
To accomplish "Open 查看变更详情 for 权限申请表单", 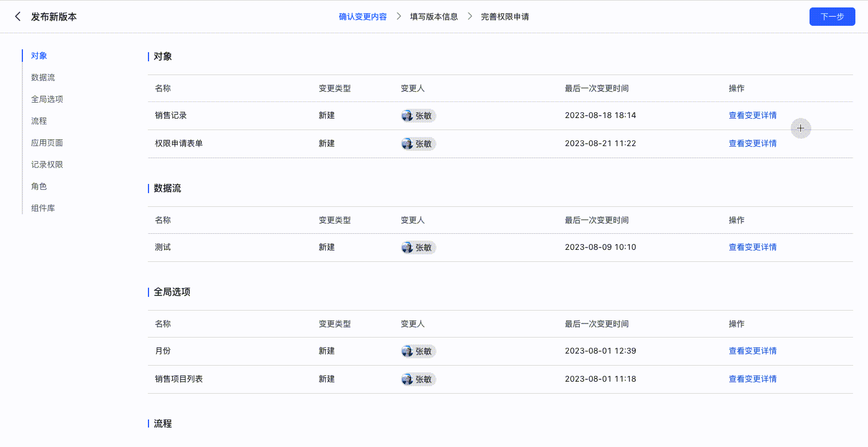I will [753, 143].
